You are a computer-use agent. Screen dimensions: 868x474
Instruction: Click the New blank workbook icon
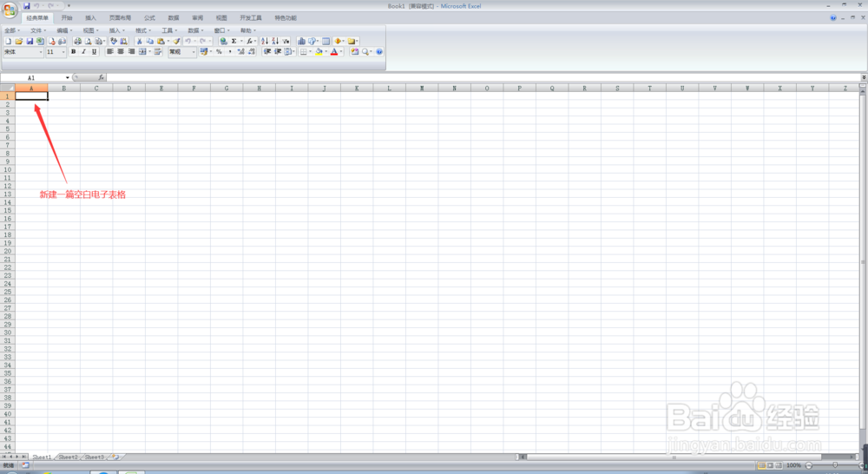pyautogui.click(x=9, y=41)
